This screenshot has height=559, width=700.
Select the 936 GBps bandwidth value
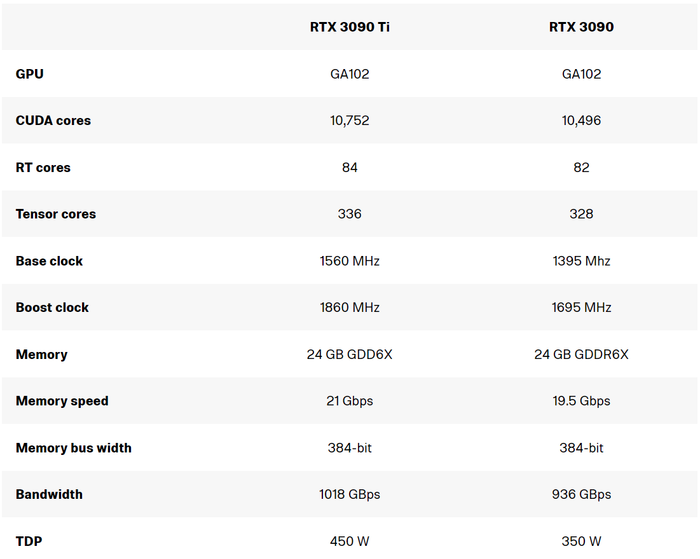coord(581,494)
